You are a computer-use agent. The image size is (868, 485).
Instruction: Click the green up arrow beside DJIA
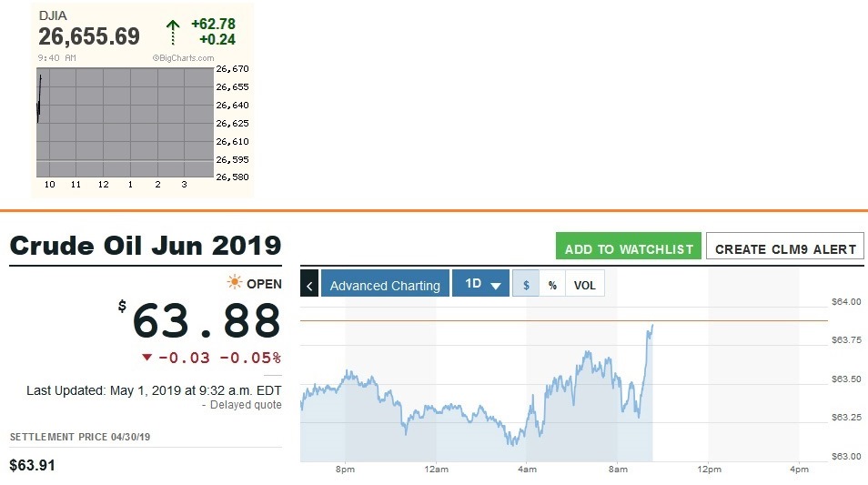click(x=173, y=33)
